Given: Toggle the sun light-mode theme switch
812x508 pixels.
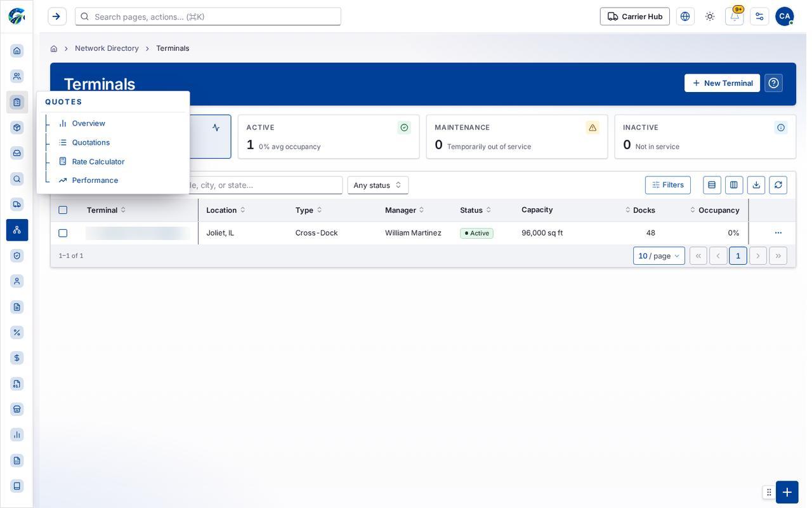Looking at the screenshot, I should 710,17.
